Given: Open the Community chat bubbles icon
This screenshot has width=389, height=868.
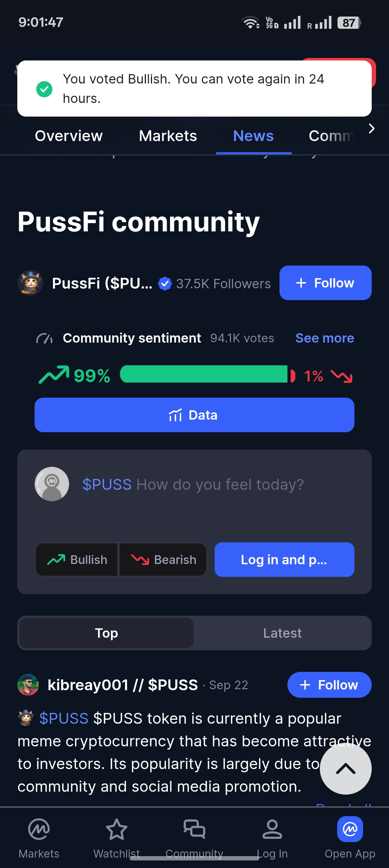Looking at the screenshot, I should pyautogui.click(x=194, y=829).
